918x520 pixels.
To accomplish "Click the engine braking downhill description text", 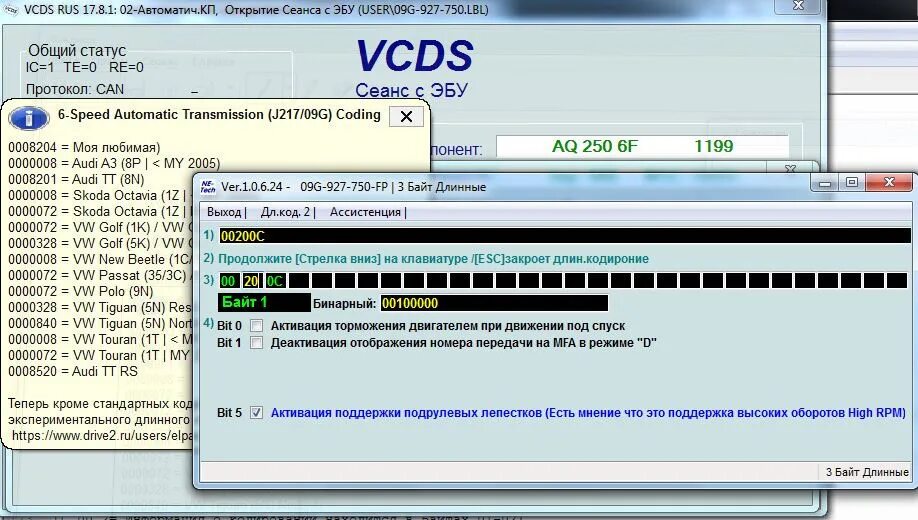I will [x=448, y=326].
